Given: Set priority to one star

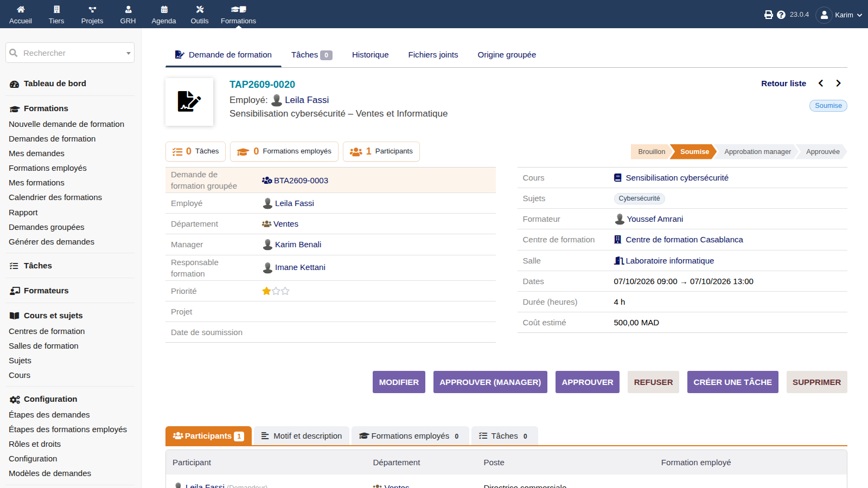Looking at the screenshot, I should point(266,291).
